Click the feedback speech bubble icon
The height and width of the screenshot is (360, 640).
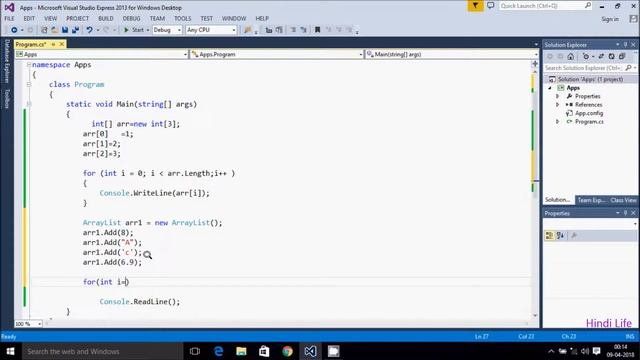pyautogui.click(x=491, y=6)
